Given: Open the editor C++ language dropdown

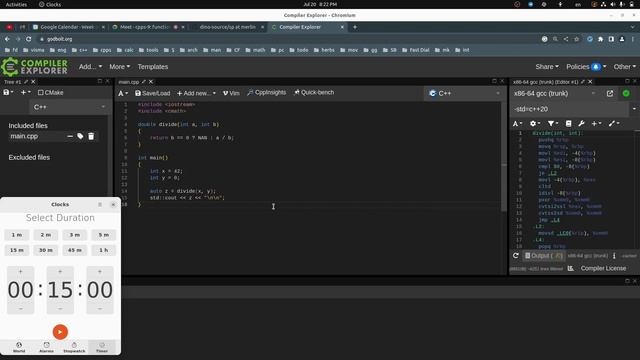Looking at the screenshot, I should [464, 93].
